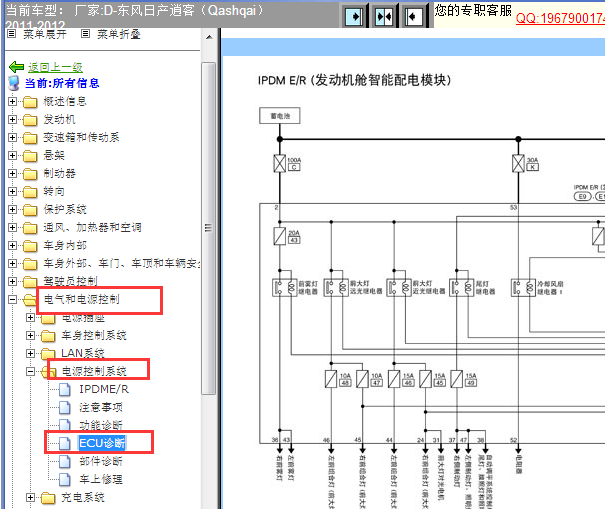Click folder icon next to 发动机
The width and height of the screenshot is (605, 509).
tap(30, 120)
